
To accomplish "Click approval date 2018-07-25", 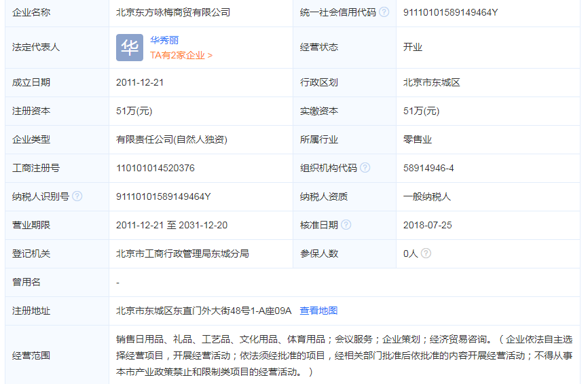I will [428, 225].
